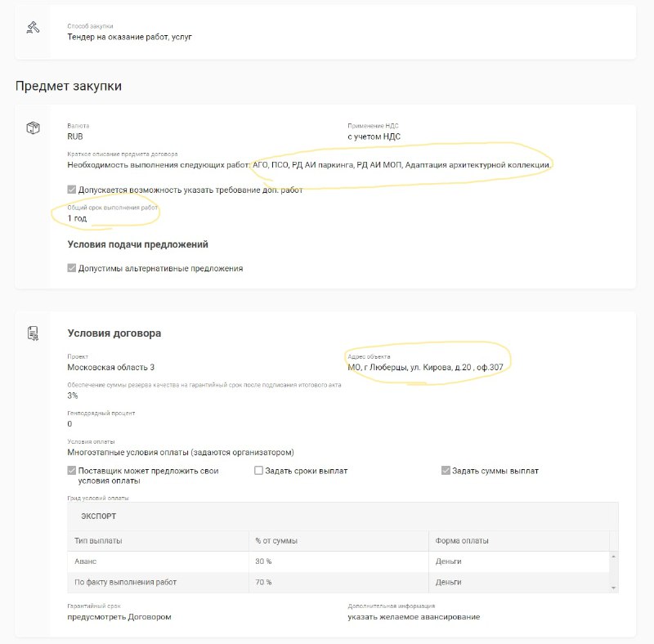Click the payment grid scrollbar down arrow
This screenshot has width=654, height=644.
pyautogui.click(x=614, y=588)
